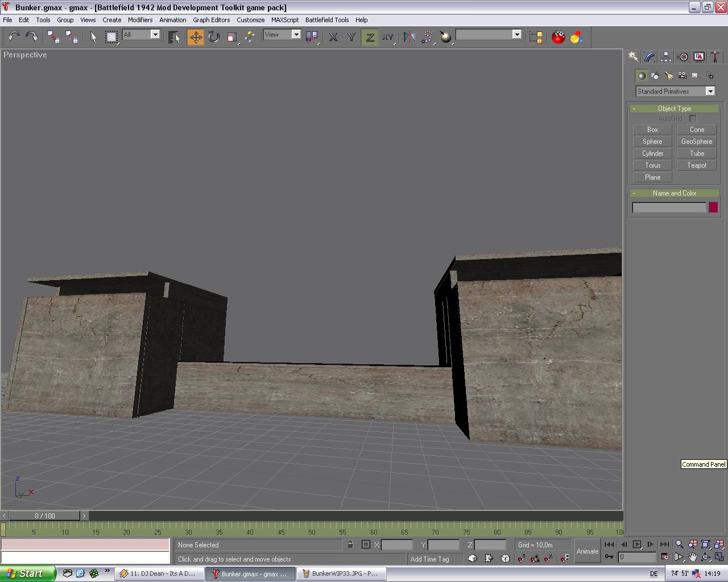
Task: Open the View reference coordinate dropdown
Action: point(282,35)
